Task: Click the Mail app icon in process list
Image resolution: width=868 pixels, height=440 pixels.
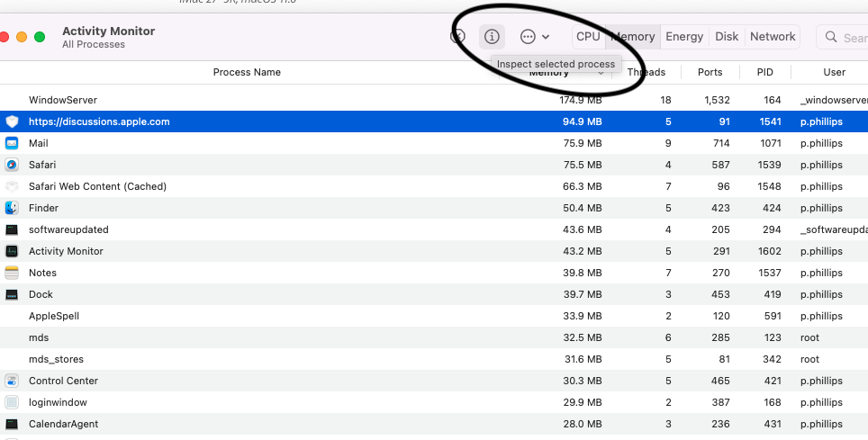Action: [12, 143]
